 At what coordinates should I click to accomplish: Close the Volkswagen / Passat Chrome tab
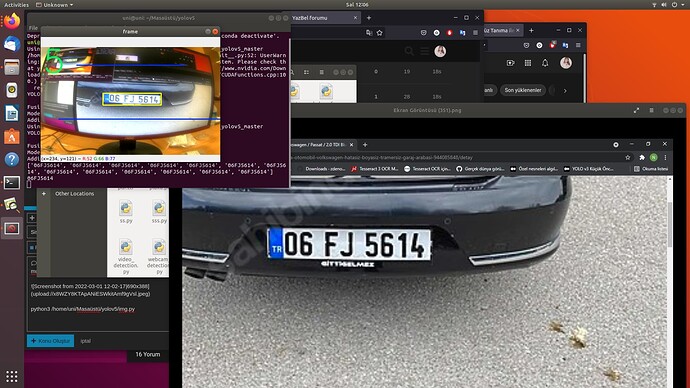tap(351, 145)
